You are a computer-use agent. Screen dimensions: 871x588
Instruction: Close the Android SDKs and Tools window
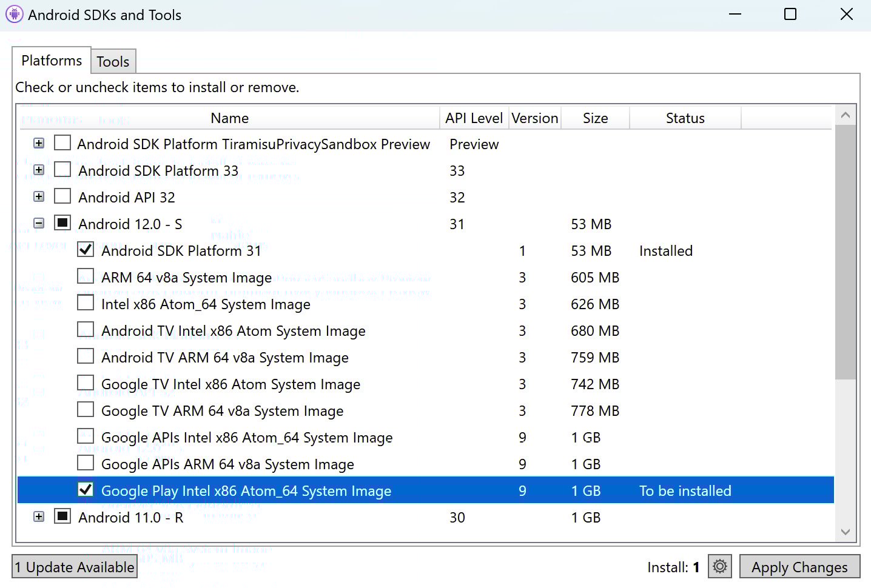click(846, 14)
